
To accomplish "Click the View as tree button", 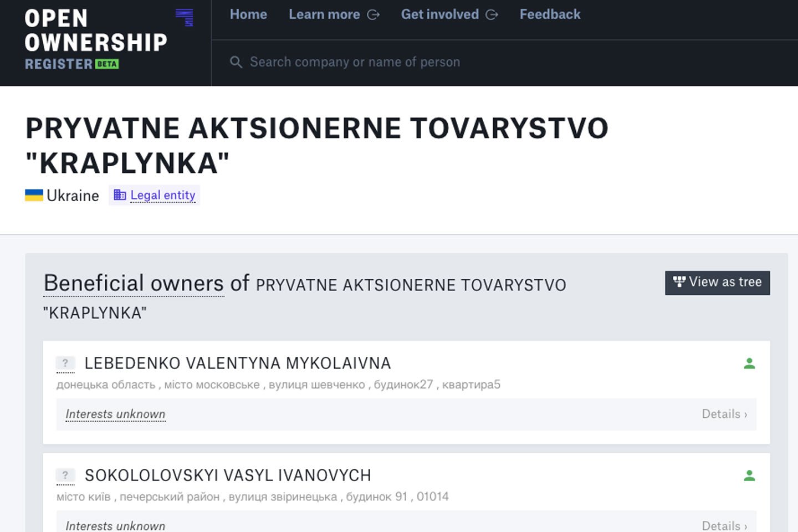I will (x=717, y=283).
